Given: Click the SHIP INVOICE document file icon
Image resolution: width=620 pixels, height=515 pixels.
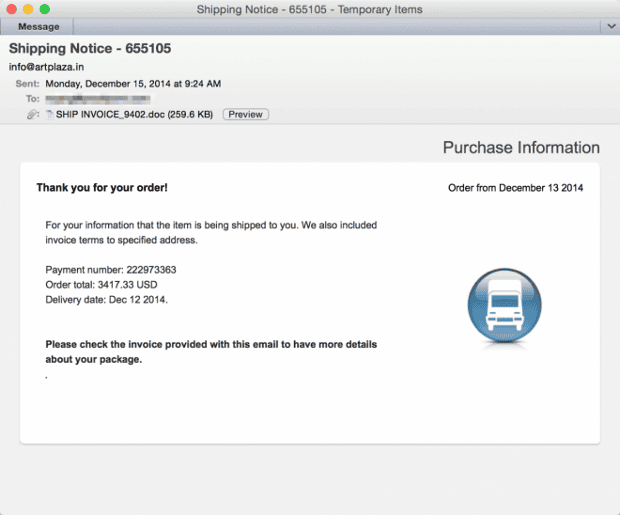Looking at the screenshot, I should click(49, 115).
